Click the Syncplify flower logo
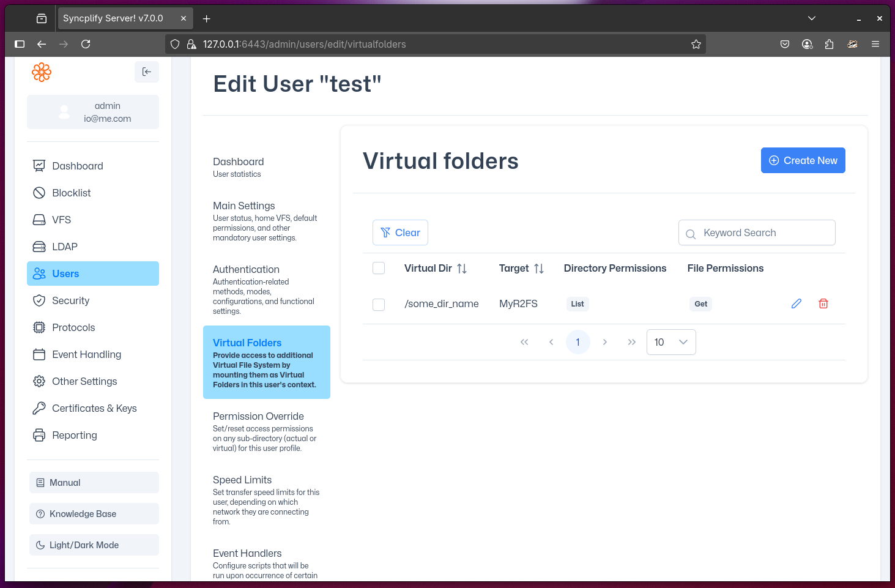 point(41,72)
